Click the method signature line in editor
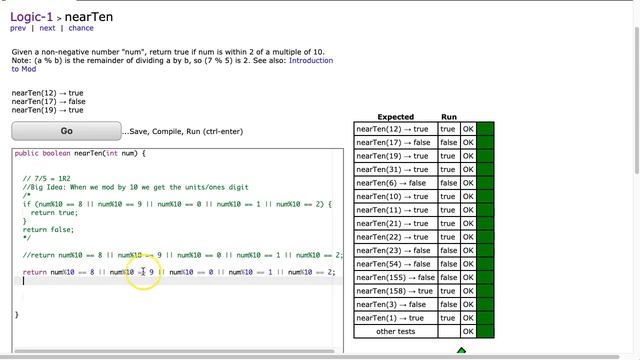The image size is (640, 360). click(80, 153)
